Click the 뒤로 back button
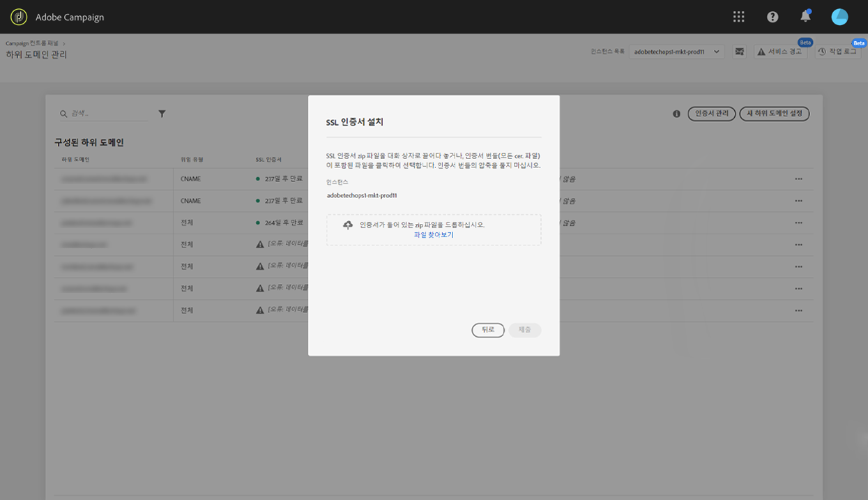 (x=488, y=330)
